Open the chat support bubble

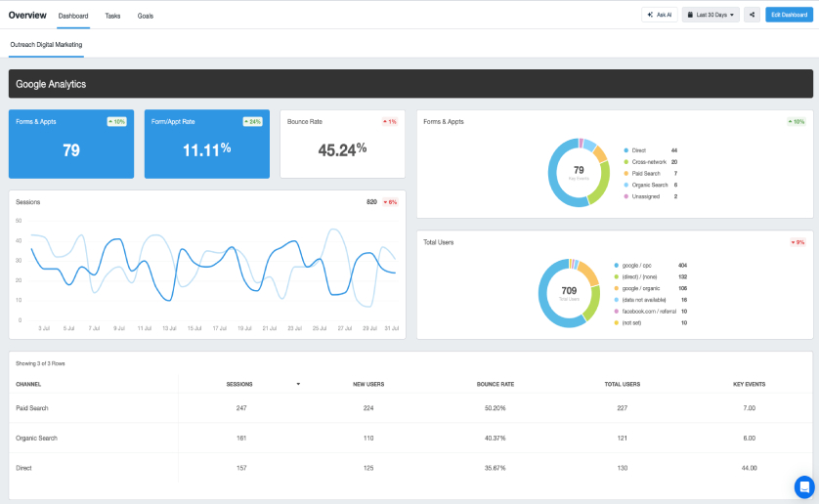click(x=803, y=486)
